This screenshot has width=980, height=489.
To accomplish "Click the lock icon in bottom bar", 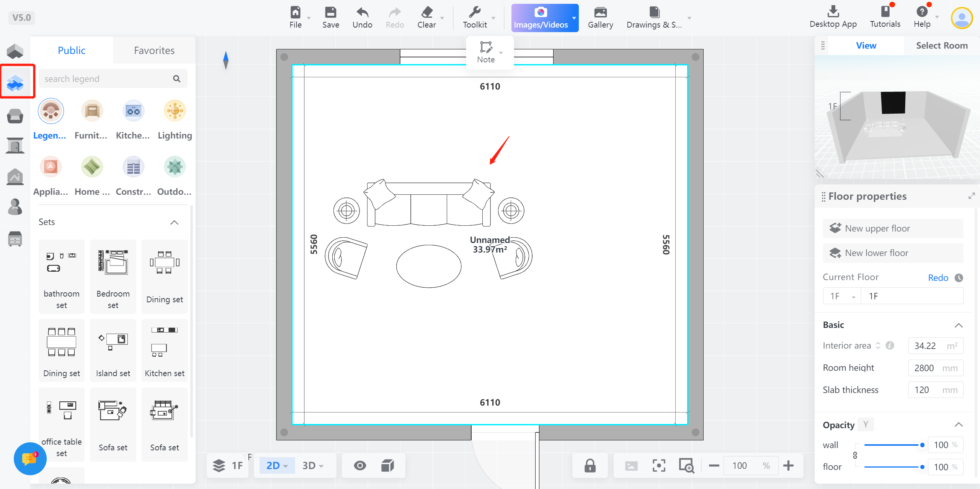I will (590, 466).
